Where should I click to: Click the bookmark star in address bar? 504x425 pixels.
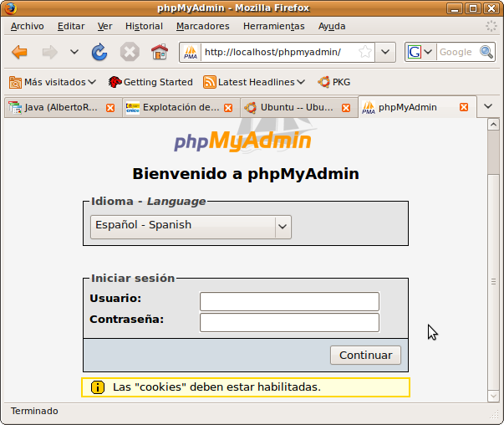365,52
